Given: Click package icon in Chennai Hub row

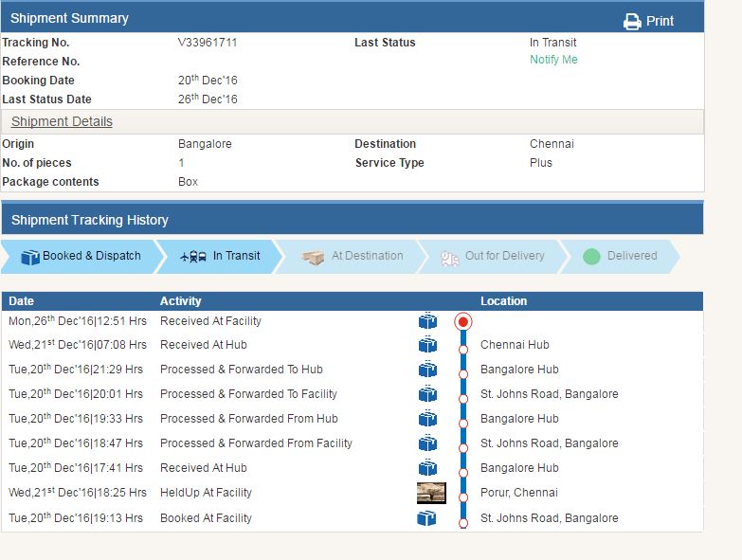Looking at the screenshot, I should click(x=427, y=345).
